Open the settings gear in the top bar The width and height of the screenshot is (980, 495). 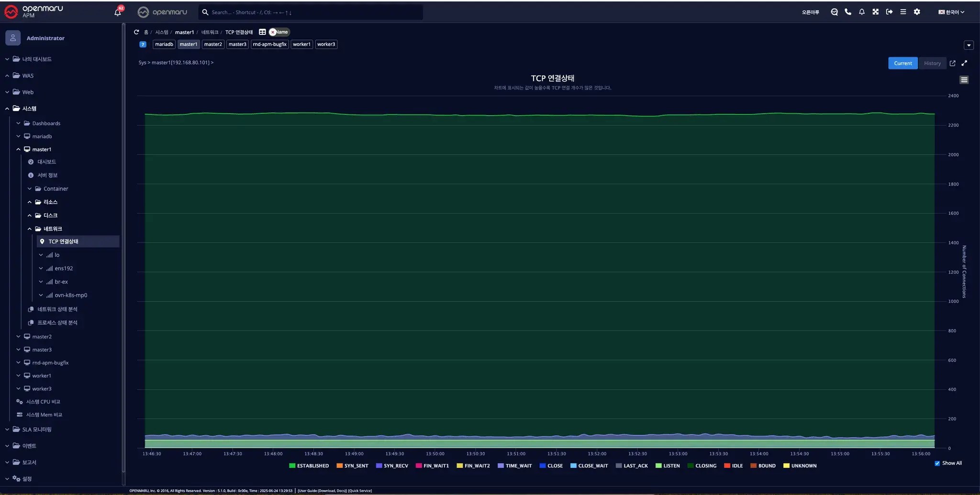pyautogui.click(x=917, y=12)
